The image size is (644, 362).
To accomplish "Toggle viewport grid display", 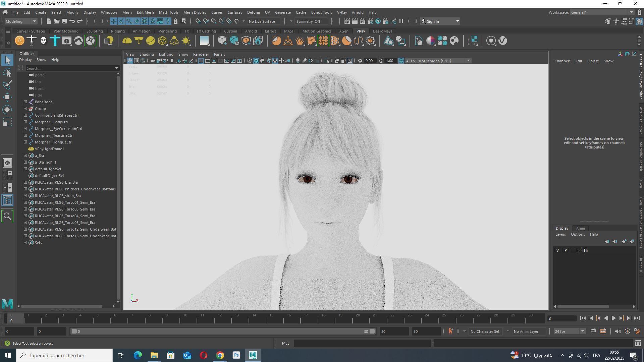I will point(201,61).
